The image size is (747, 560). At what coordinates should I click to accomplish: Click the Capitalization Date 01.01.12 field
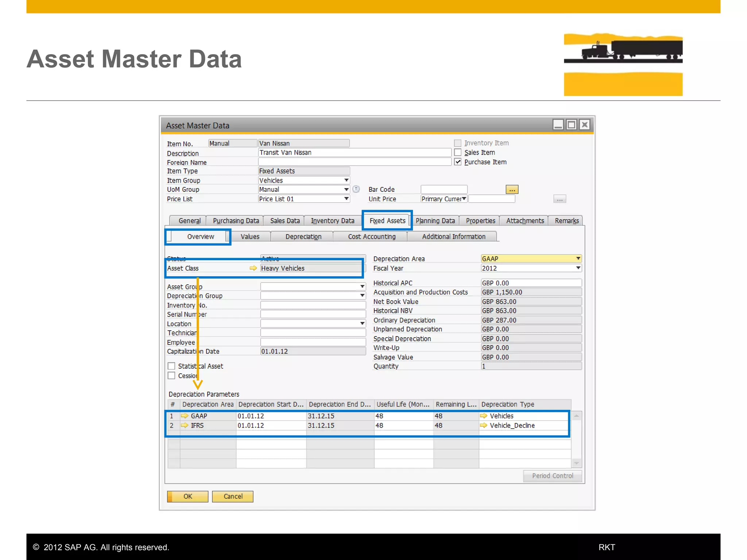pyautogui.click(x=313, y=351)
